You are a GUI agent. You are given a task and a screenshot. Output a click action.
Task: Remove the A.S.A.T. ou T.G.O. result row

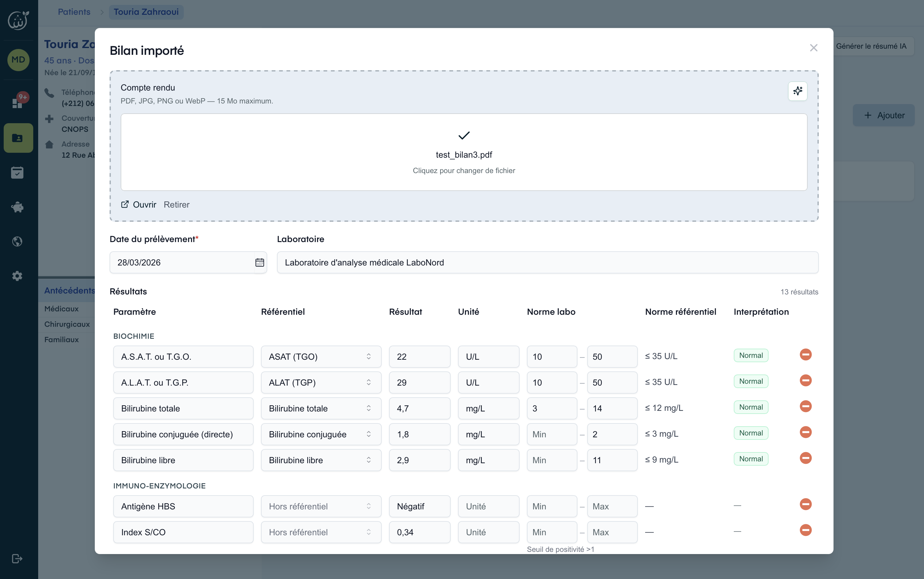click(x=805, y=354)
